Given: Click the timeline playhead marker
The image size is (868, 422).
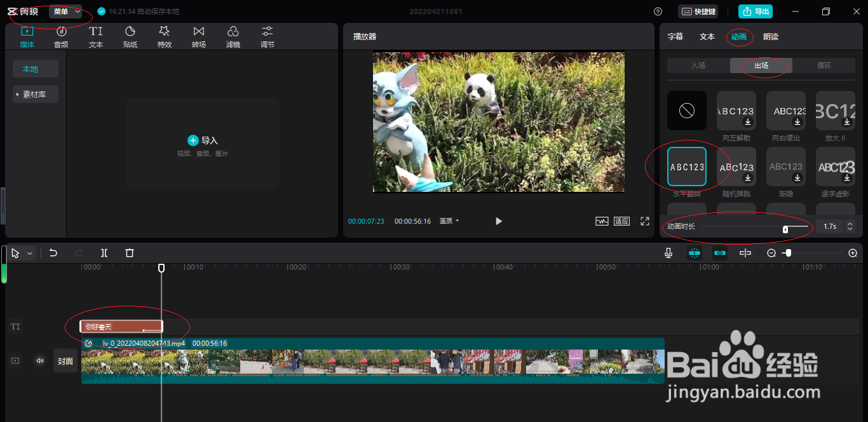Looking at the screenshot, I should pos(161,268).
